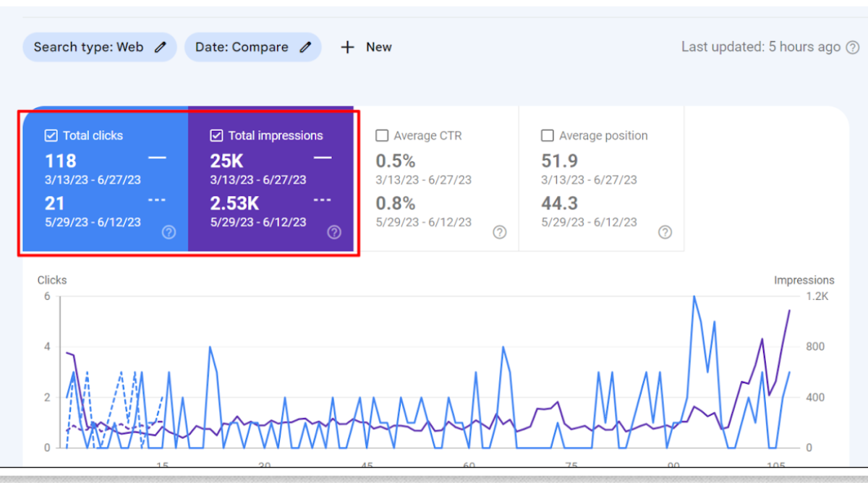This screenshot has width=868, height=483.
Task: Click the Clicks axis label
Action: pyautogui.click(x=52, y=280)
